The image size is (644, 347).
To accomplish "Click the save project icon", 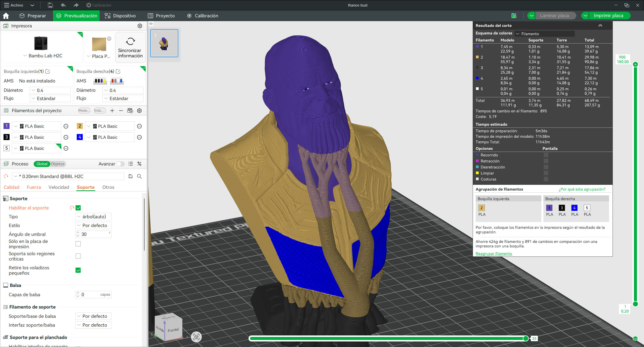I will (x=50, y=5).
